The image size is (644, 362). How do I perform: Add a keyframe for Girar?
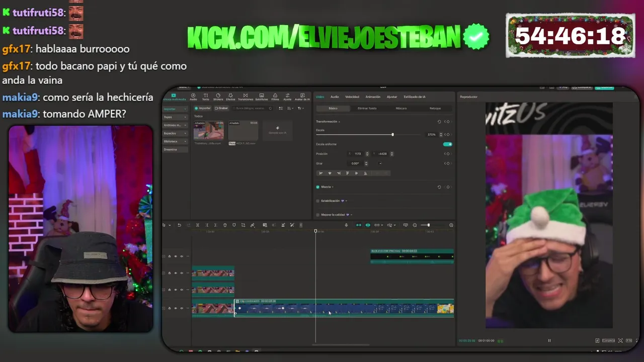point(448,163)
